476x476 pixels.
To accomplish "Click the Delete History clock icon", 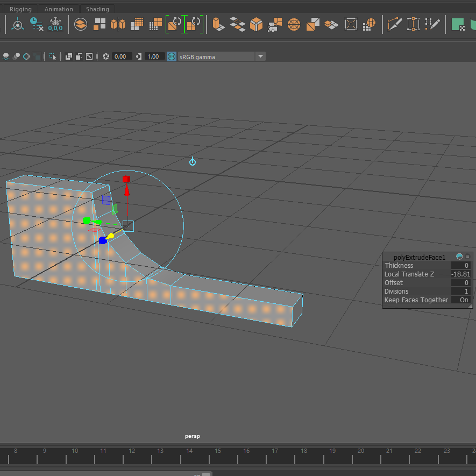I will 36,24.
